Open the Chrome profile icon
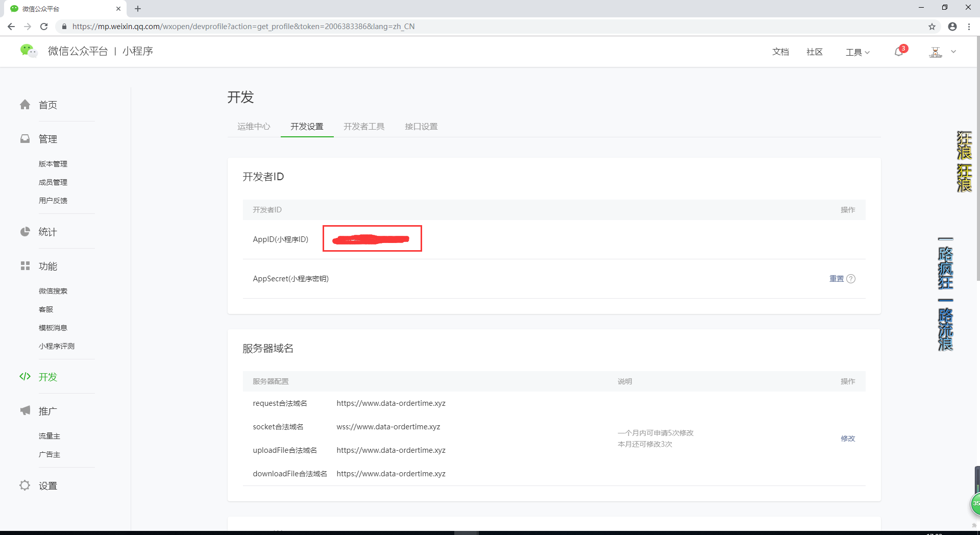This screenshot has height=535, width=980. click(952, 27)
